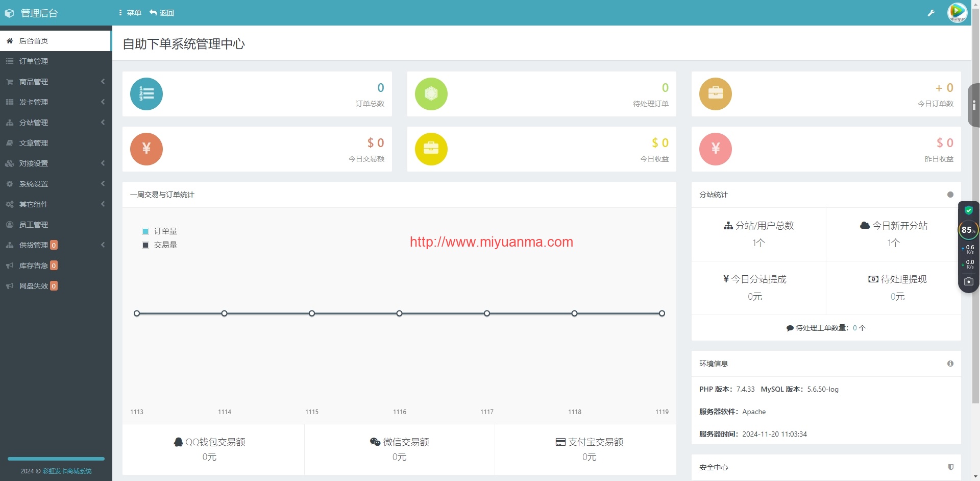The width and height of the screenshot is (980, 481).
Task: Click the 今日新开分站 label
Action: [x=894, y=226]
